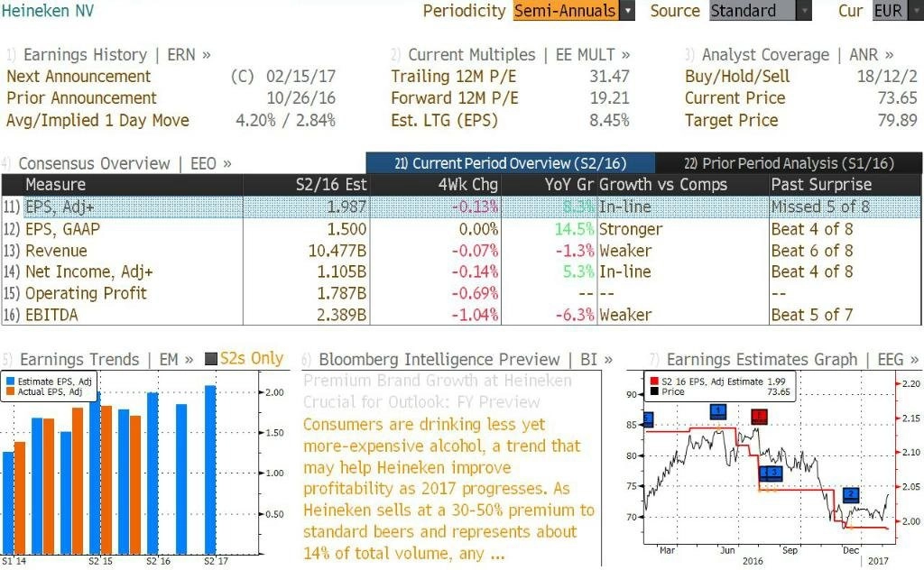Click orange Actual EPS legend swatch
Viewport: 924px width, 570px height.
click(x=10, y=391)
